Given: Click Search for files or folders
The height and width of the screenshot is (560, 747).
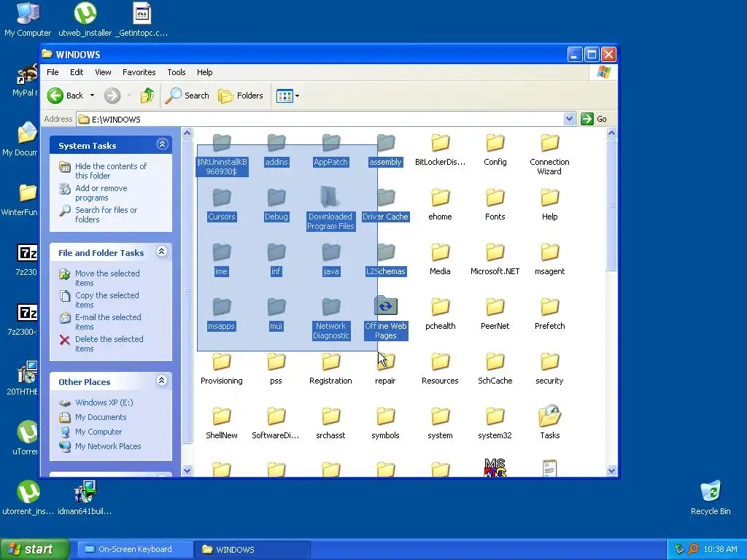Looking at the screenshot, I should (x=106, y=215).
